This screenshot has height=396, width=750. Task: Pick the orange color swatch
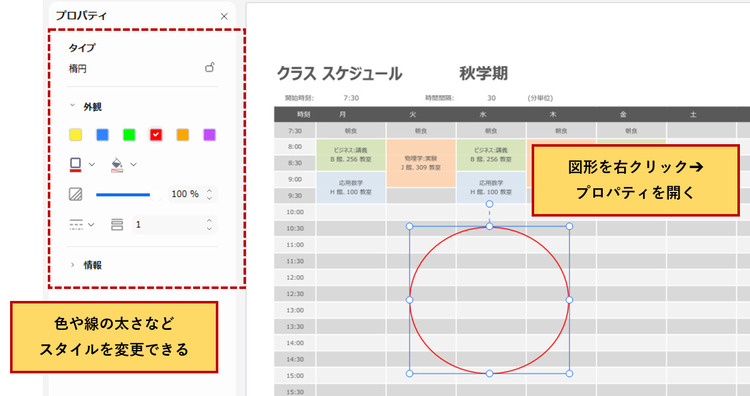click(x=183, y=135)
